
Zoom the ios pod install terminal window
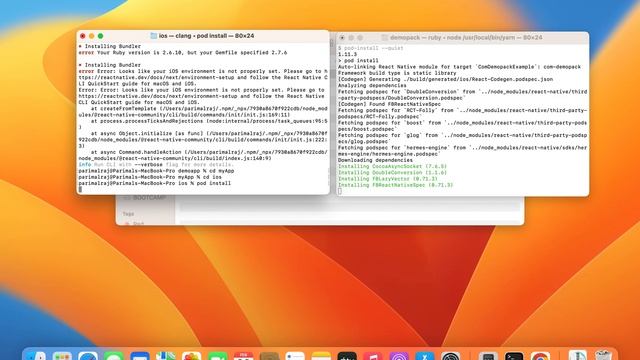click(100, 36)
